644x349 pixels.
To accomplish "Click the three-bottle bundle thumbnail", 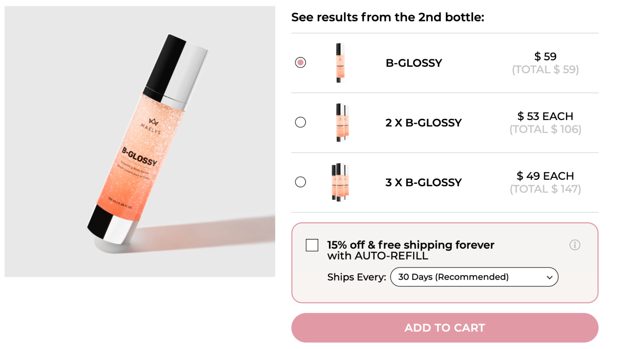I will pyautogui.click(x=340, y=182).
